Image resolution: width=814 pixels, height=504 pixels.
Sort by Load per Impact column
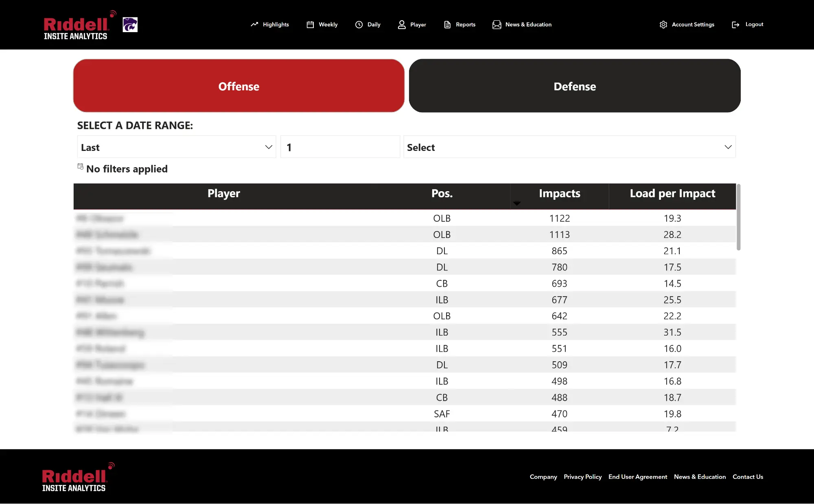click(x=672, y=194)
